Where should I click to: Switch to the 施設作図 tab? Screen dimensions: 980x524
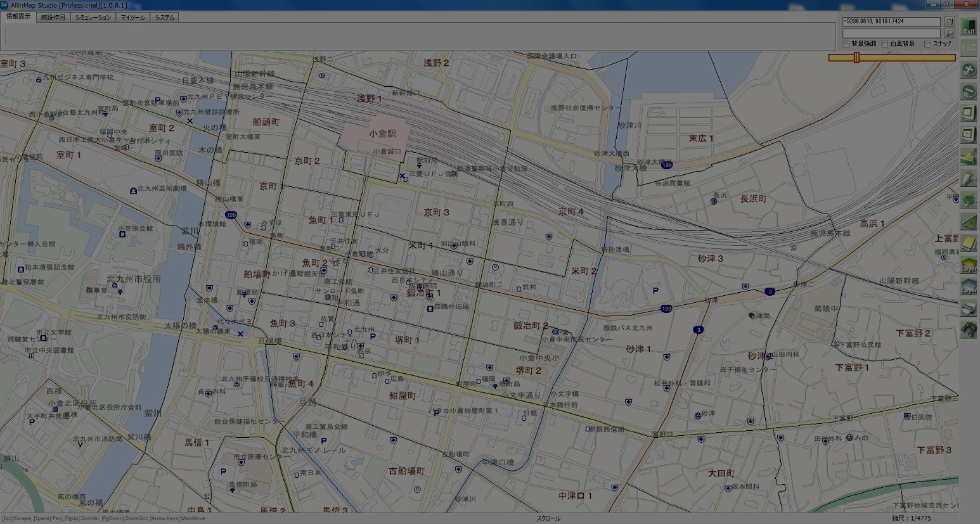point(53,18)
